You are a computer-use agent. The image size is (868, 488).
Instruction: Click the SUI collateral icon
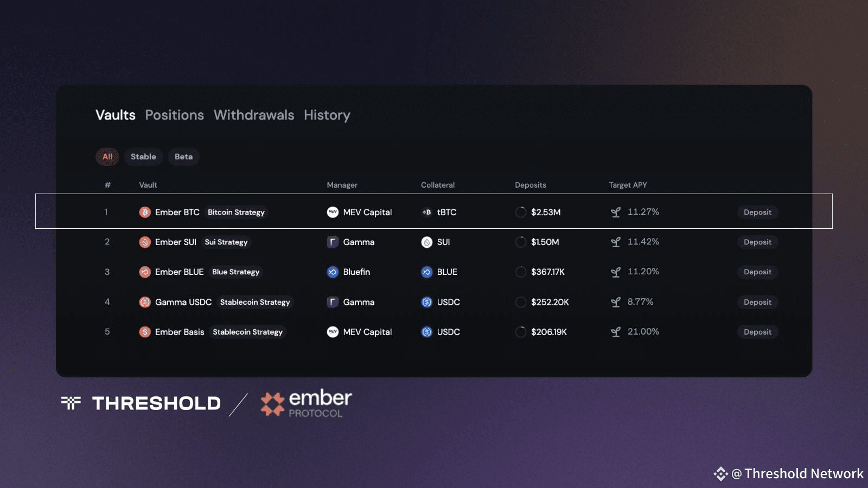[427, 242]
